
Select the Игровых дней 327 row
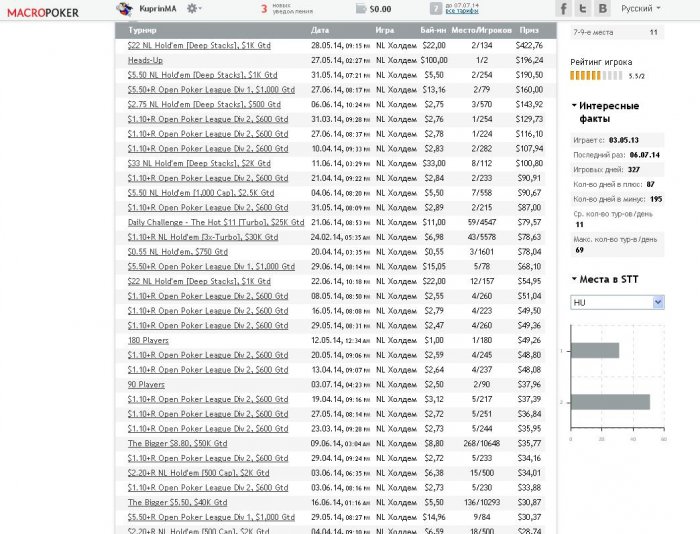point(617,170)
